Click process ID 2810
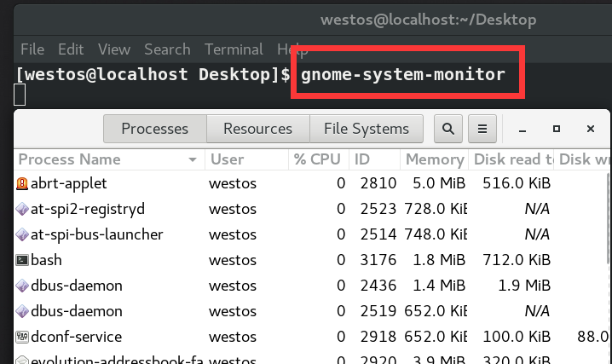This screenshot has width=612, height=364. [x=378, y=183]
